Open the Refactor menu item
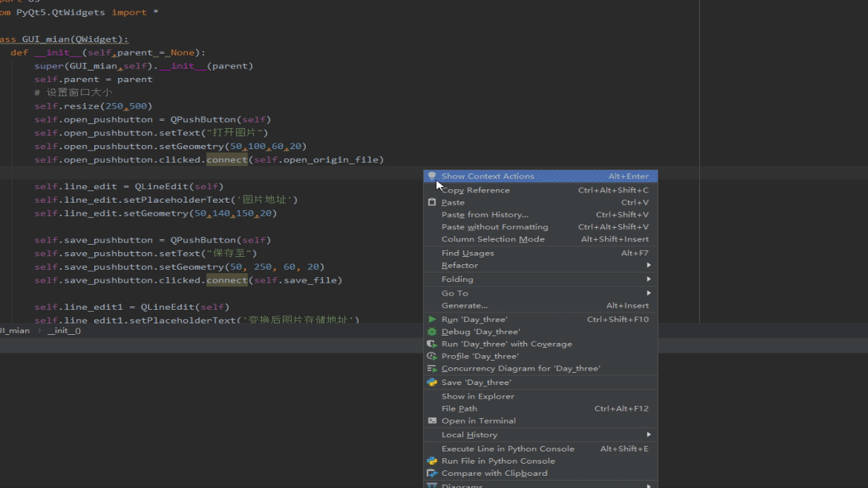Screen dimensions: 868x488 tap(540, 265)
